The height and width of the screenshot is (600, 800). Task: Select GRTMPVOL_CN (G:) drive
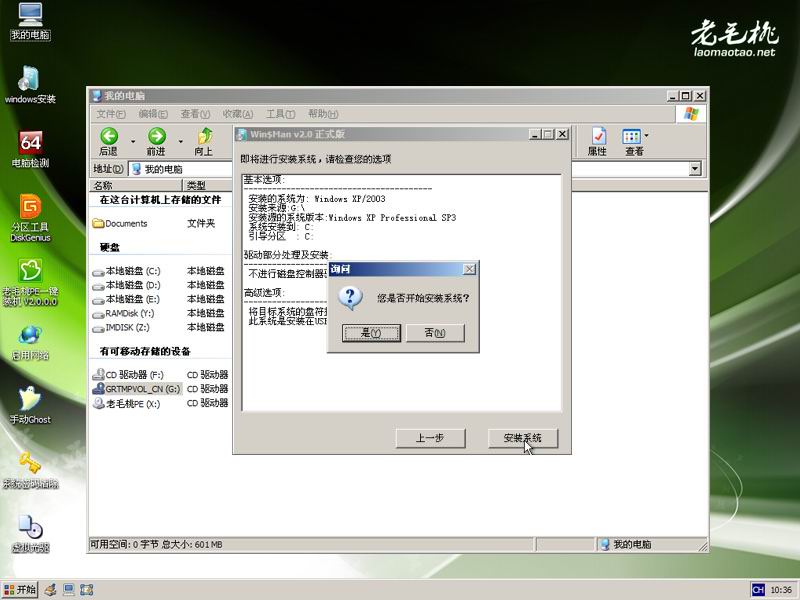click(x=136, y=389)
